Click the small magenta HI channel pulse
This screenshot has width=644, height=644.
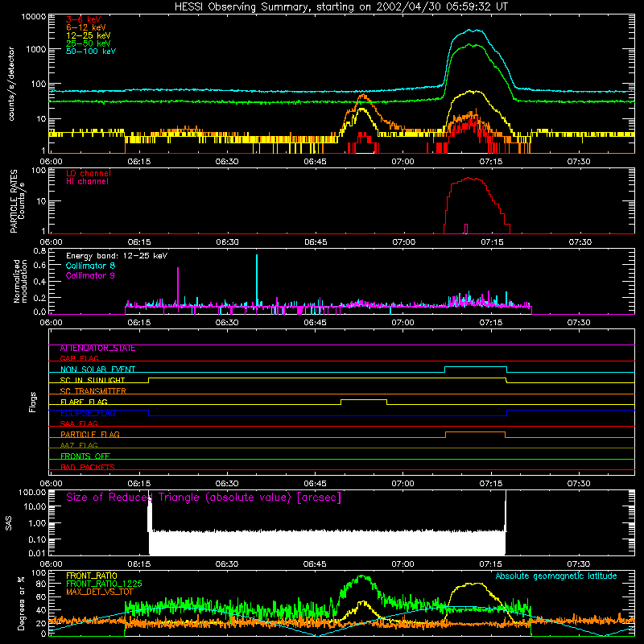pyautogui.click(x=466, y=229)
